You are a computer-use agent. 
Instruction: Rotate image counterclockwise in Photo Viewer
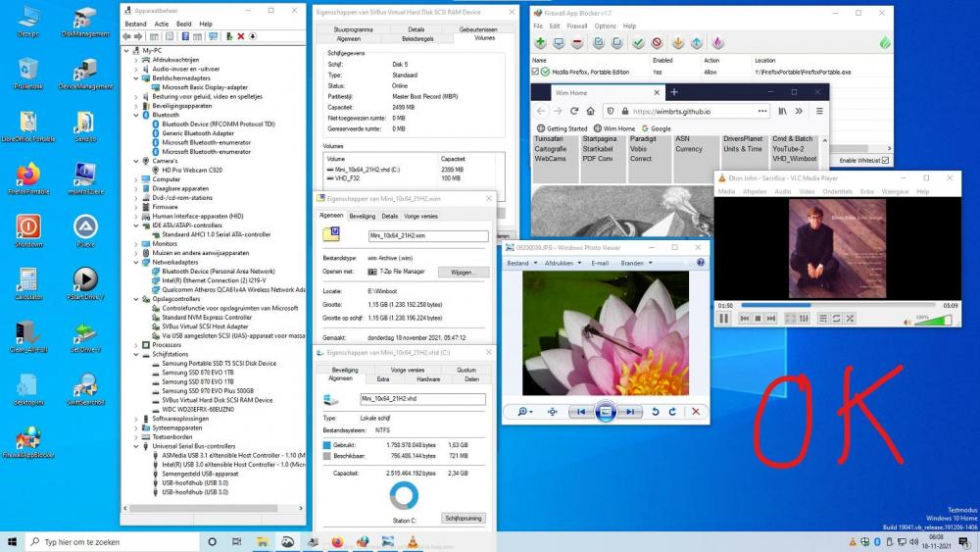pyautogui.click(x=655, y=412)
